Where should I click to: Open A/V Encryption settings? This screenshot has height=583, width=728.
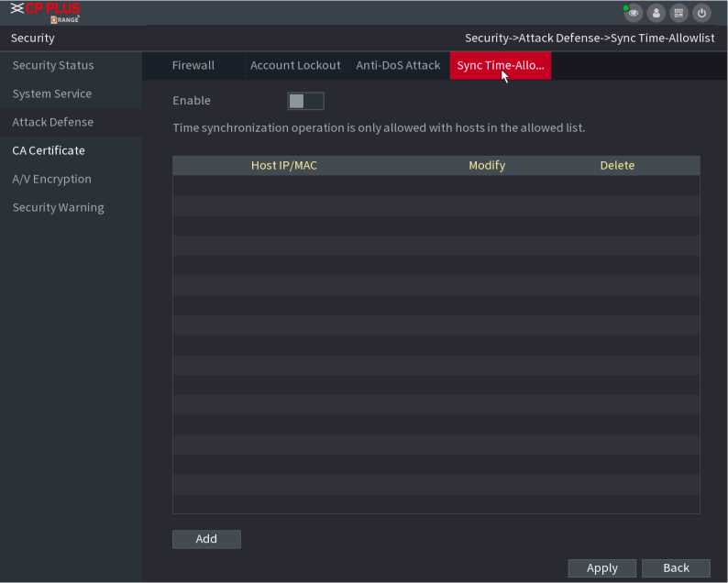coord(52,180)
